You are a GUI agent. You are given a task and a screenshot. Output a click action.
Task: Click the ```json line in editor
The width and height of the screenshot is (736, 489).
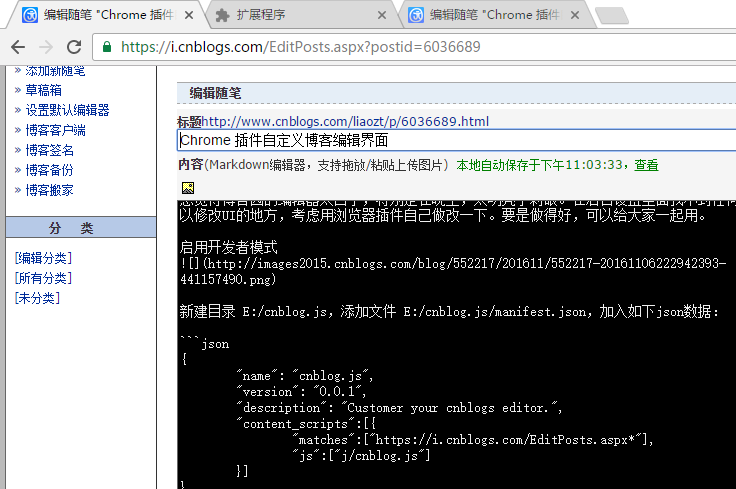(x=205, y=344)
